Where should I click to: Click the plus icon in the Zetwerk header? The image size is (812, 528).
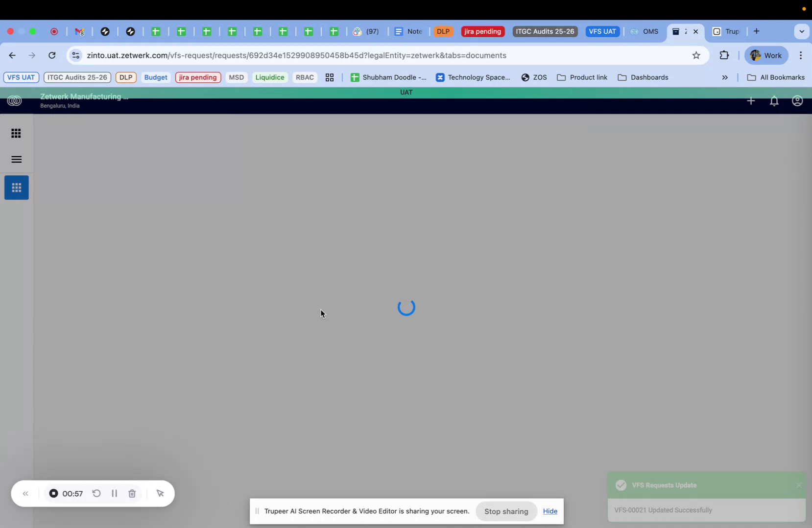pyautogui.click(x=751, y=101)
